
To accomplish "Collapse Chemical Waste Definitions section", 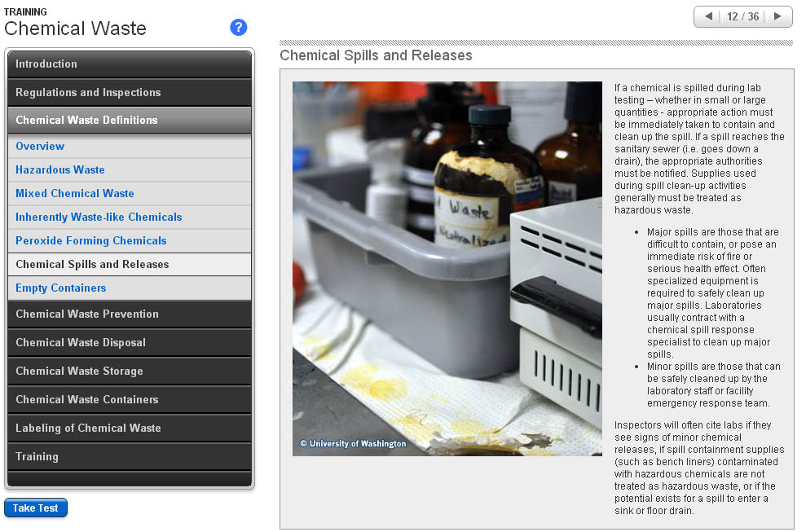I will [130, 121].
